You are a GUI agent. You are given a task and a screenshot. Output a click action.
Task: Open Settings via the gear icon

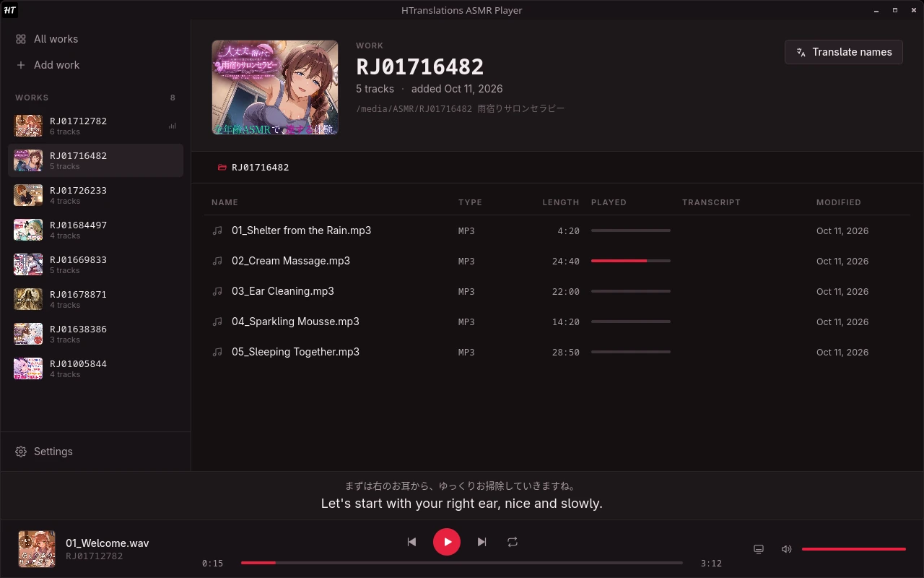point(21,452)
